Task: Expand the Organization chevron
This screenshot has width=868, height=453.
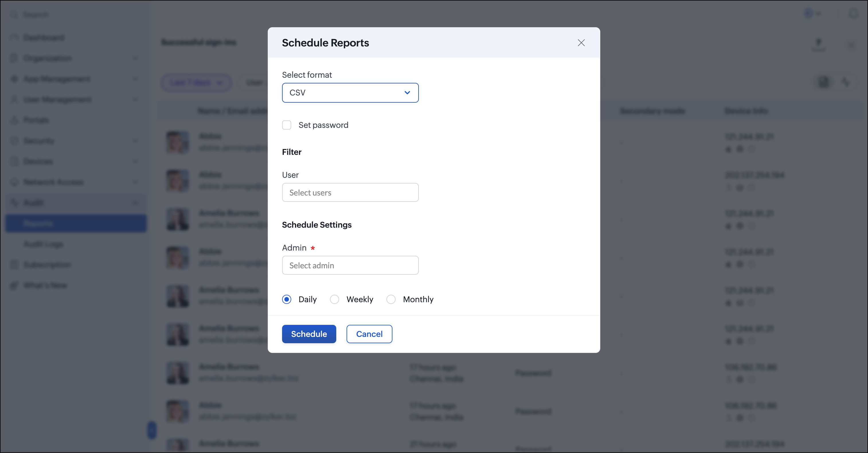Action: coord(136,58)
